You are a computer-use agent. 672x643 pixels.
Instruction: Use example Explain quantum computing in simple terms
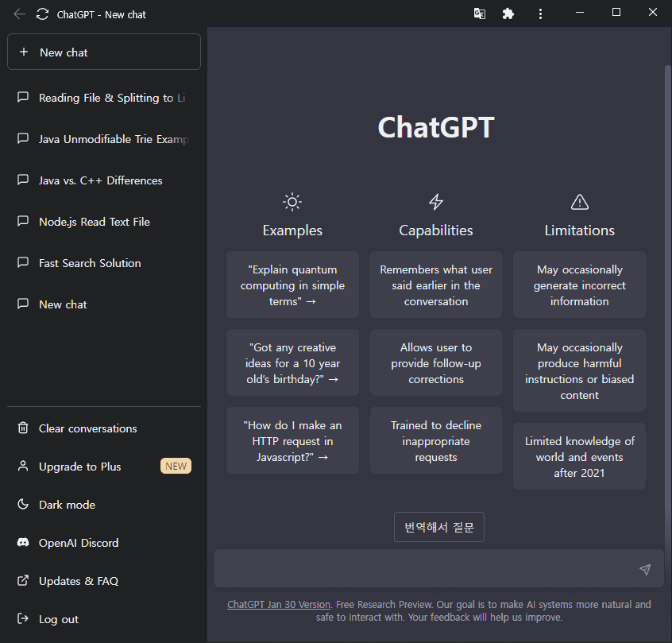(292, 285)
